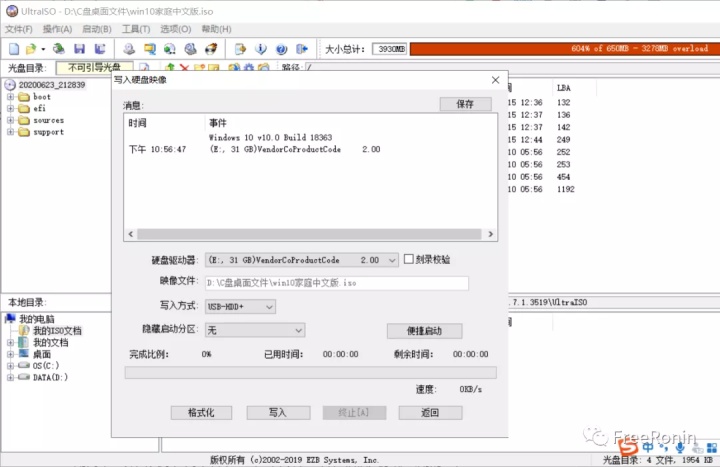
Task: Expand the boot folder node
Action: pyautogui.click(x=10, y=97)
